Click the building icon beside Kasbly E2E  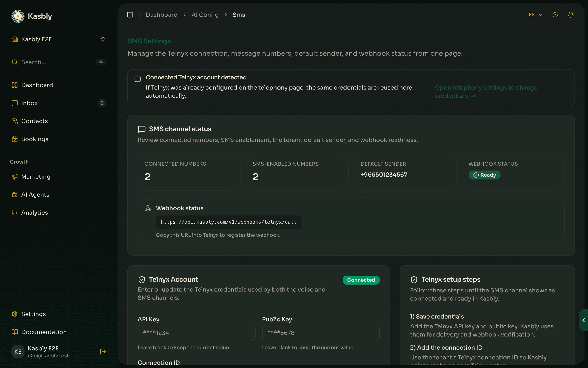point(14,39)
